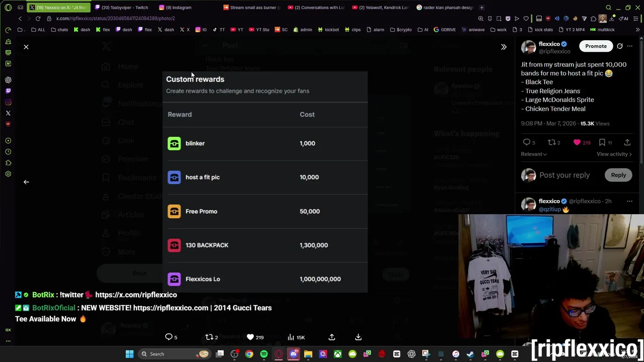The height and width of the screenshot is (362, 644).
Task: Repost using the retweet icon showing 2
Action: coord(553,143)
